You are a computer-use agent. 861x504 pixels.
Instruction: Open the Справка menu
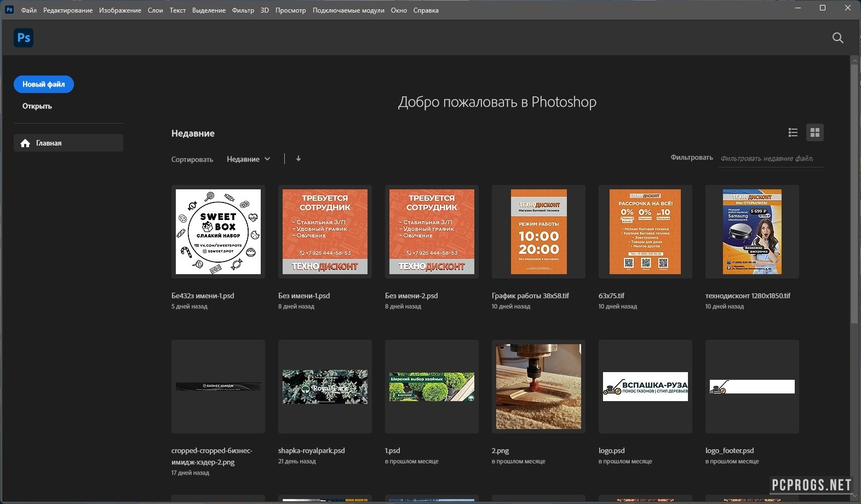point(426,10)
